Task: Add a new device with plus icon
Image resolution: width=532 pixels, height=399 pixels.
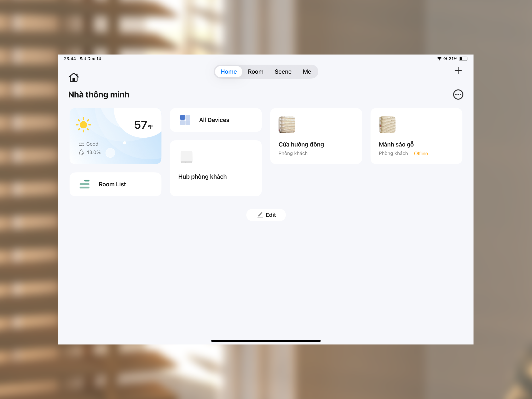Action: coord(458,71)
